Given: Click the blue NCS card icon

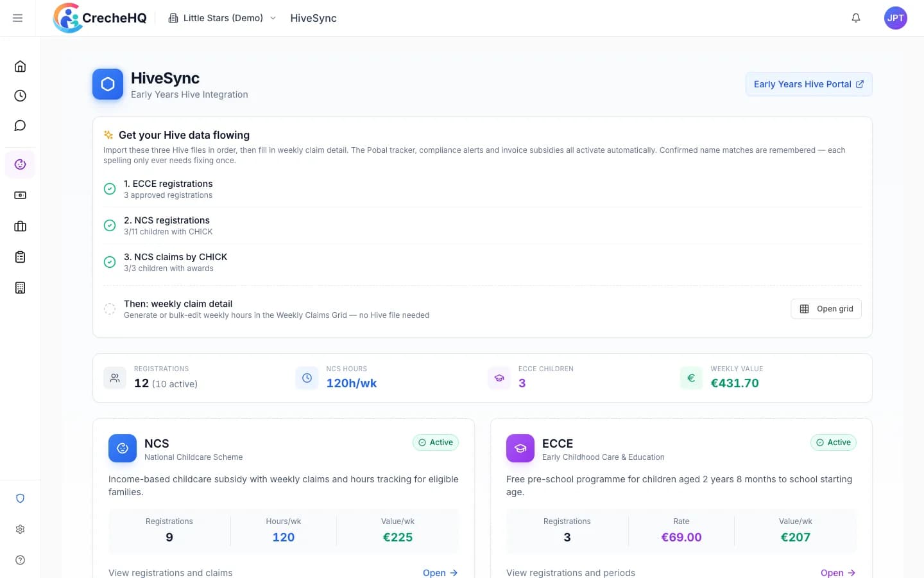Looking at the screenshot, I should coord(123,448).
